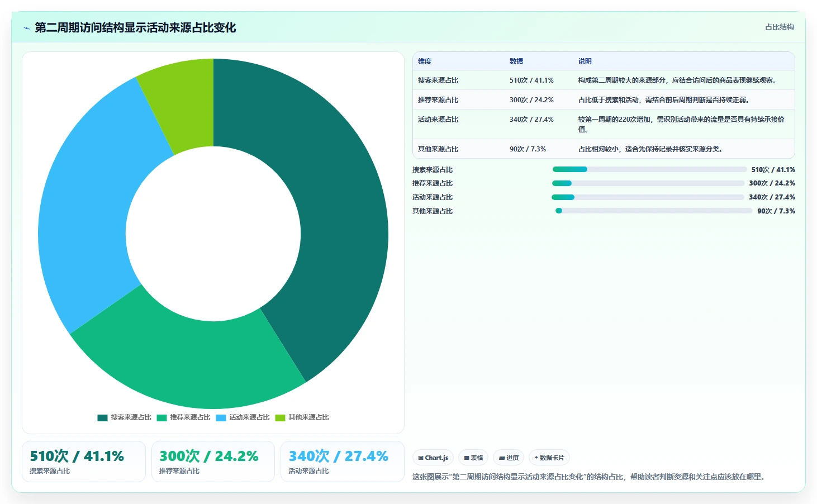Click the chart description sentence at bottom
This screenshot has height=504, width=817.
tap(590, 477)
